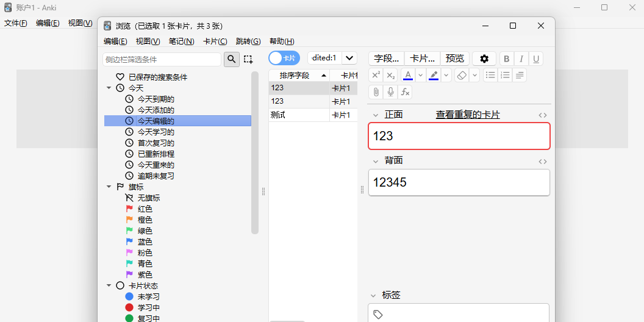
Task: Open the search history dropdown arrow
Action: coord(349,58)
